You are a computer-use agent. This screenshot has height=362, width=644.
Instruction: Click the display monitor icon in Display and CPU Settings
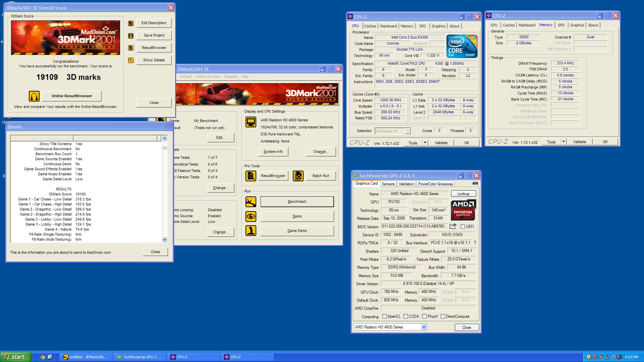251,122
